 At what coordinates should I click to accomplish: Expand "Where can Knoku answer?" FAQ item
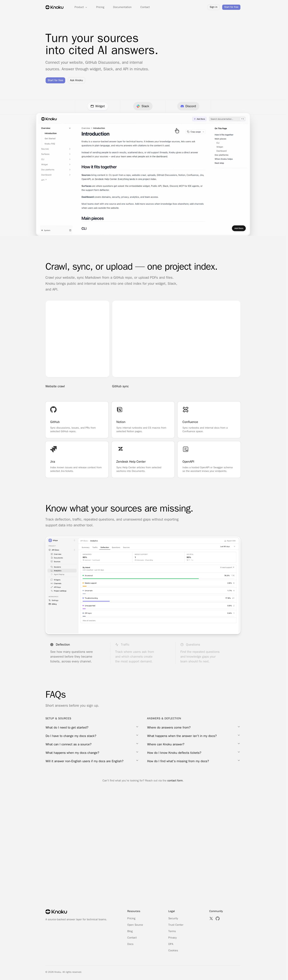coord(193,744)
